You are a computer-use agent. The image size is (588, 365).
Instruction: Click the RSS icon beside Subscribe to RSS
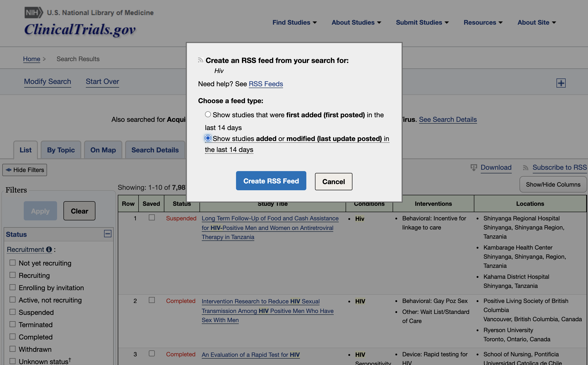(525, 167)
